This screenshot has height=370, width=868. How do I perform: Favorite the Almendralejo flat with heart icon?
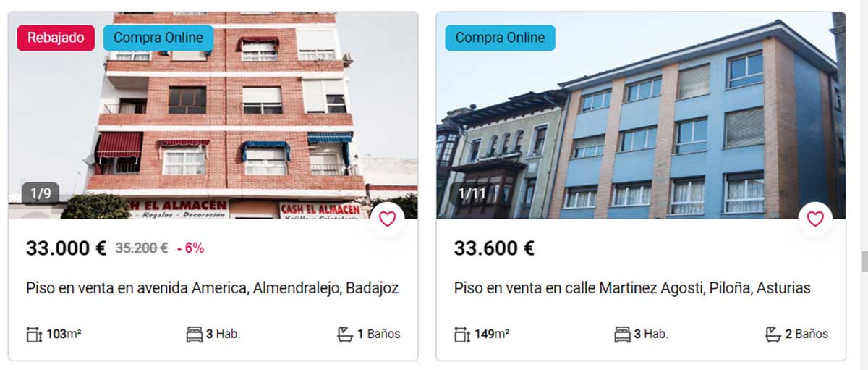388,219
